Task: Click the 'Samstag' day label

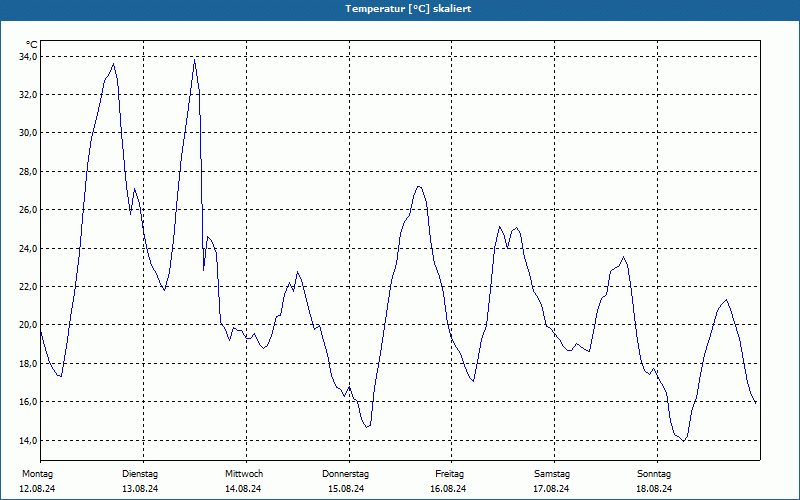Action: [x=552, y=474]
